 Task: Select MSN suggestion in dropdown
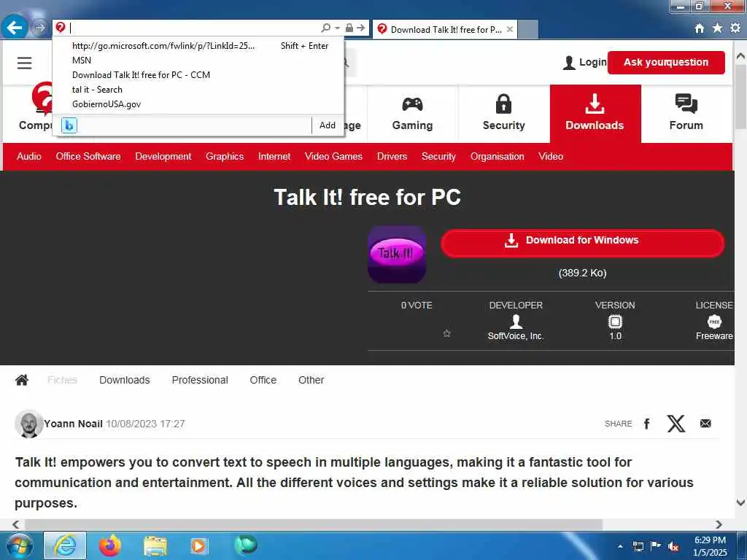(200, 61)
